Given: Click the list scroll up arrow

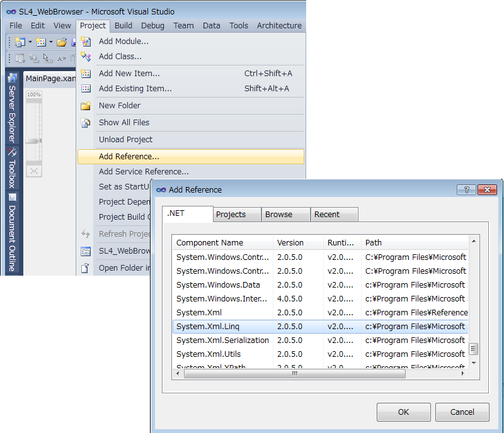Looking at the screenshot, I should (x=474, y=241).
